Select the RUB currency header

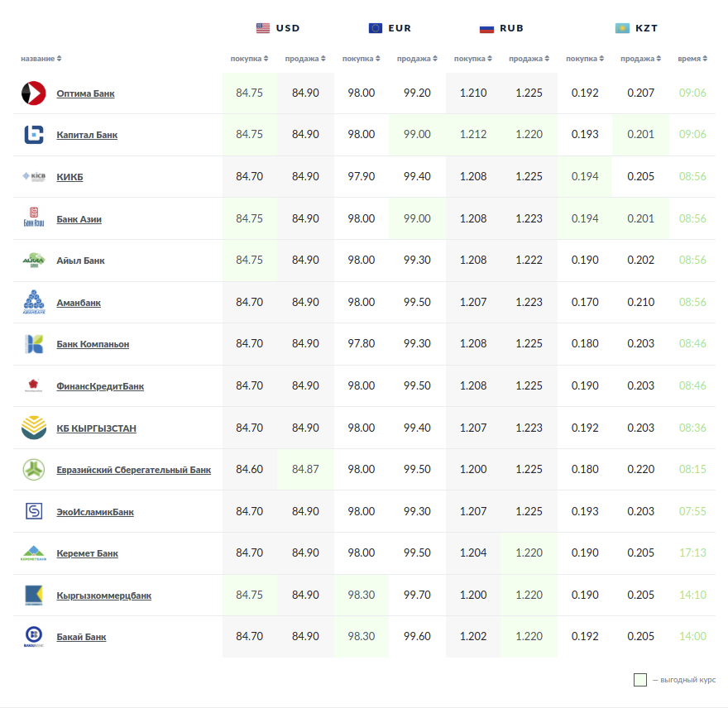(x=501, y=28)
